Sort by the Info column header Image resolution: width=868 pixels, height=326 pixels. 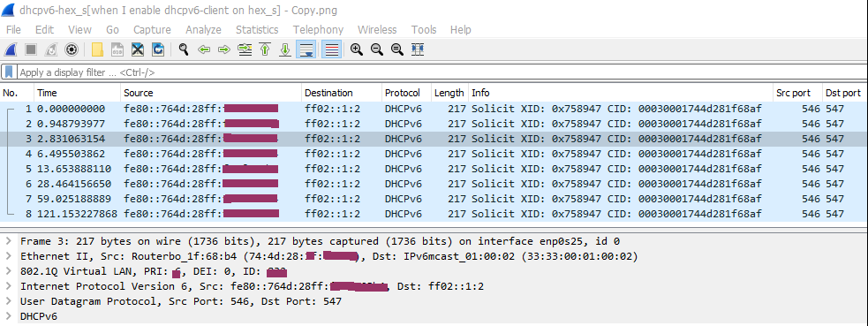tap(621, 93)
